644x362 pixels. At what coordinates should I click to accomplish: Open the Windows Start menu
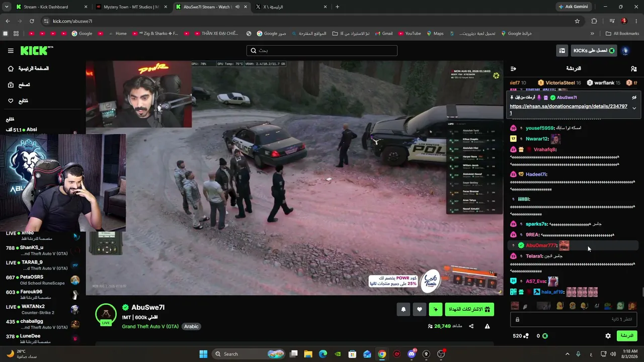[203, 354]
